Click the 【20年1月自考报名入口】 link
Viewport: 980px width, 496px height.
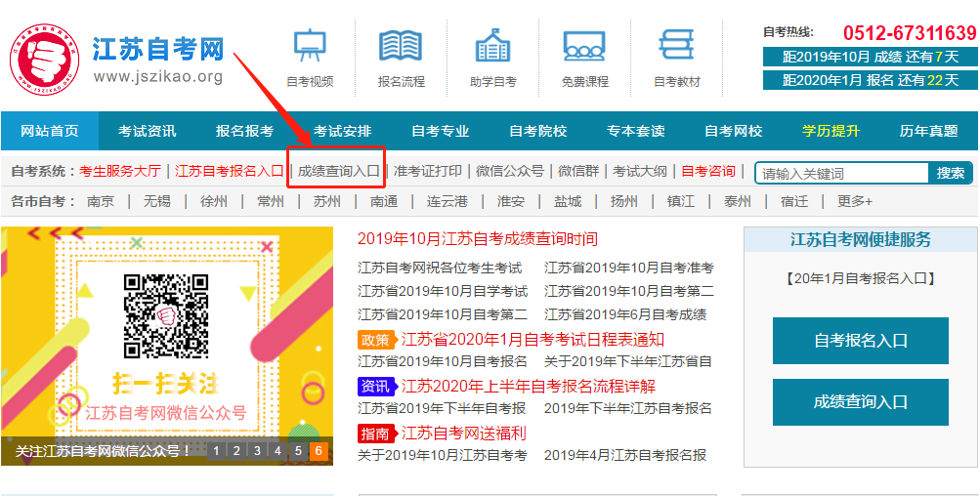[860, 278]
